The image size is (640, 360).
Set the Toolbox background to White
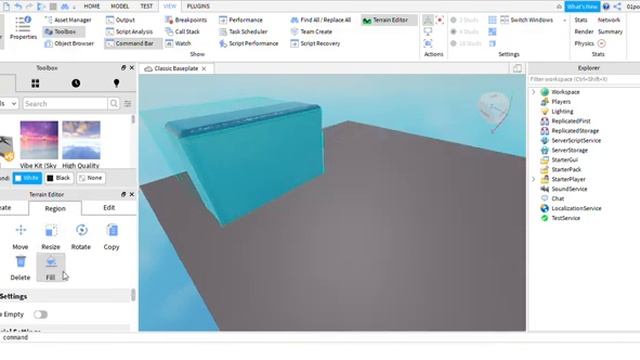pyautogui.click(x=27, y=178)
